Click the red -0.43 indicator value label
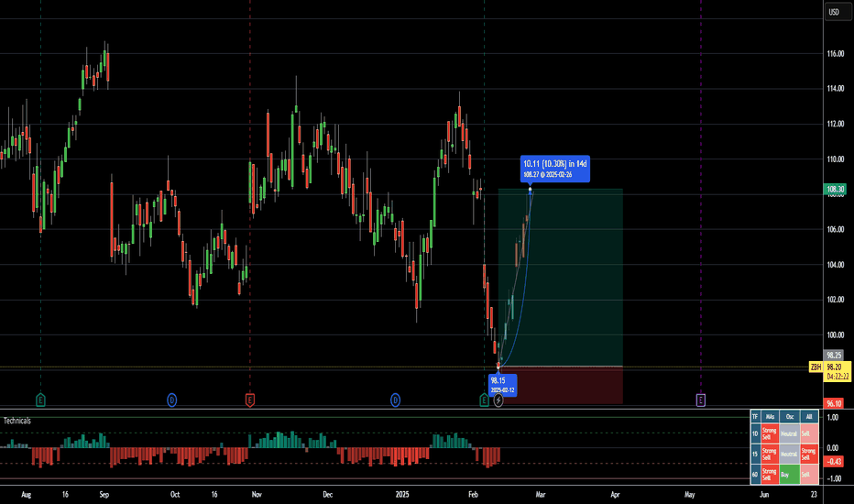The height and width of the screenshot is (504, 854). 834,462
